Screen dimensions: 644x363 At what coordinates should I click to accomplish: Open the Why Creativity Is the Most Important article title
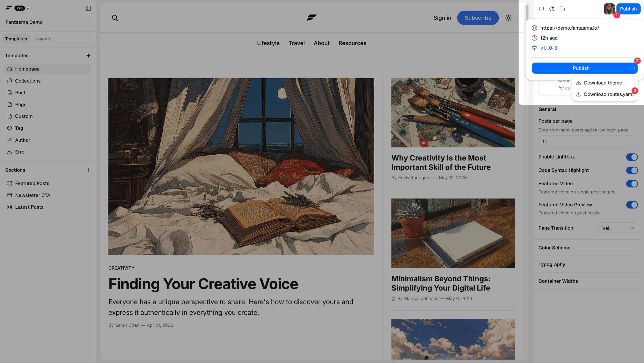point(441,162)
